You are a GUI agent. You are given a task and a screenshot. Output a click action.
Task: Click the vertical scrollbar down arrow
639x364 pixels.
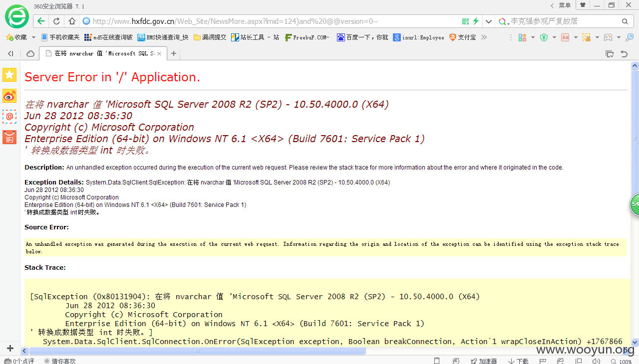click(635, 343)
